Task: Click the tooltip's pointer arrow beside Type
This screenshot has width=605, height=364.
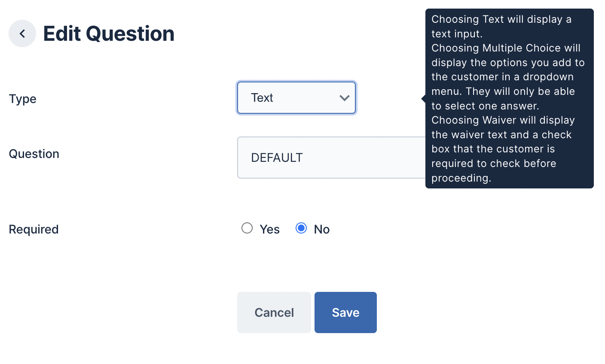Action: coord(423,99)
